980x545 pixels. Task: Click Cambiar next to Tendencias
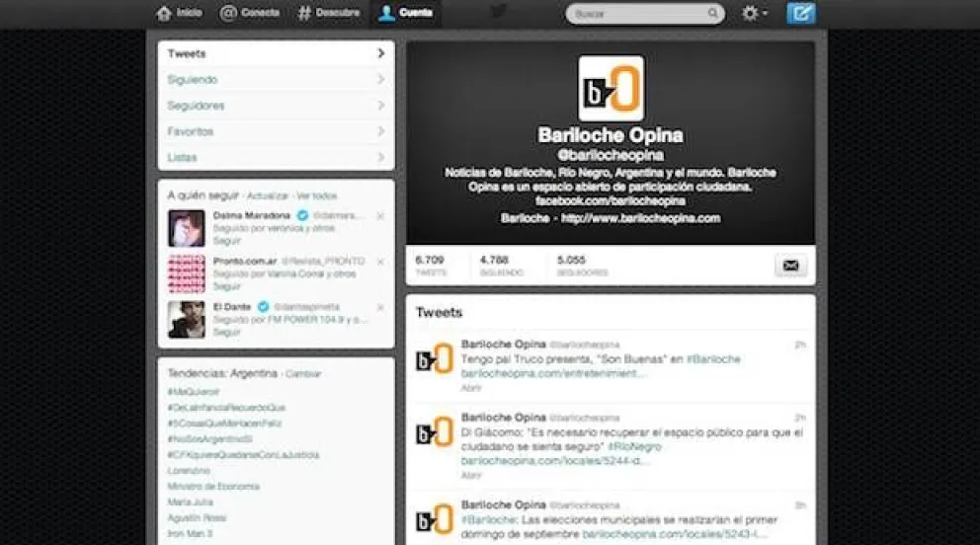click(303, 374)
